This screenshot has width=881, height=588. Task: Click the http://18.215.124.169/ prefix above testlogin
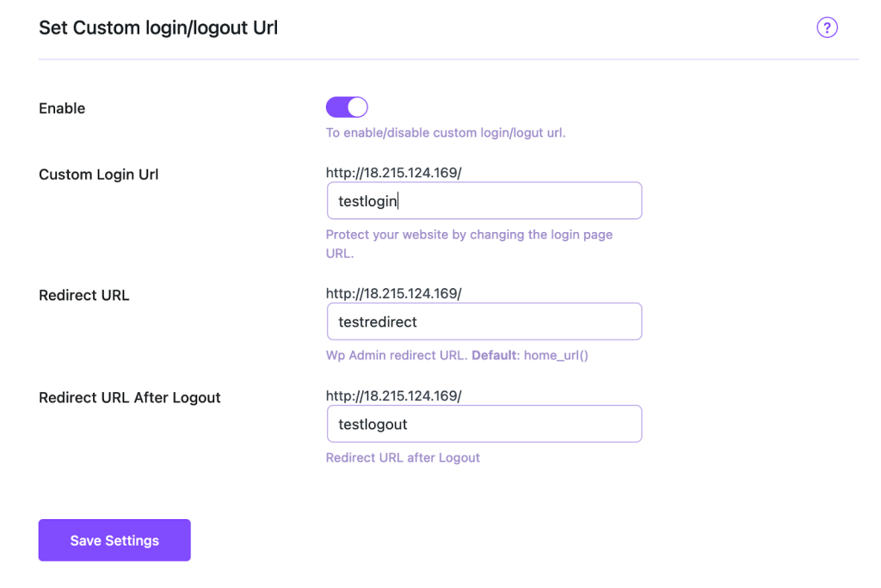tap(393, 172)
